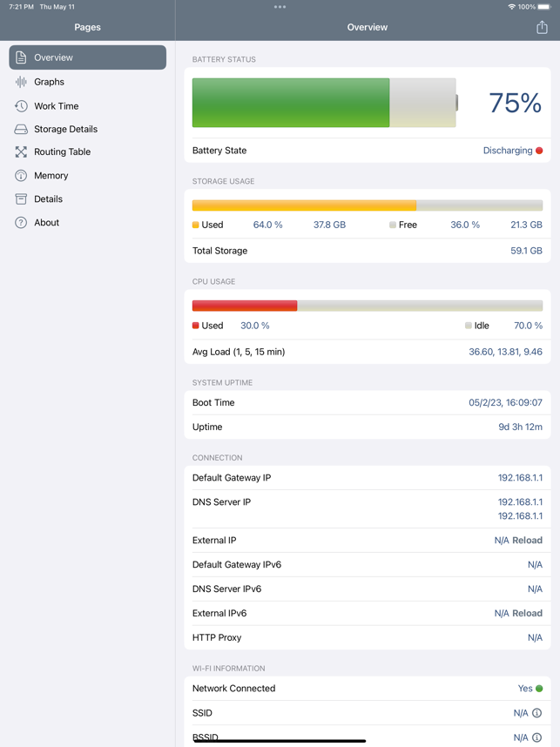Tap the share icon in header

542,27
